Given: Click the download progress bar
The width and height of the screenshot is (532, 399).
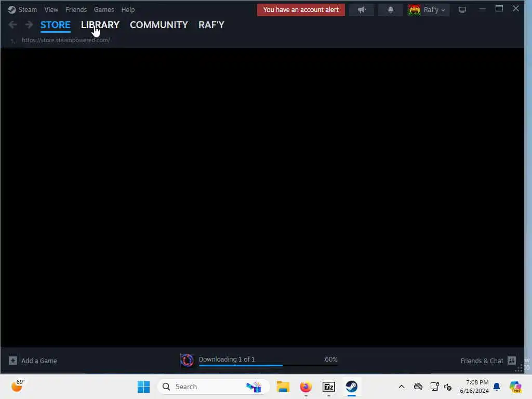Looking at the screenshot, I should [268, 365].
